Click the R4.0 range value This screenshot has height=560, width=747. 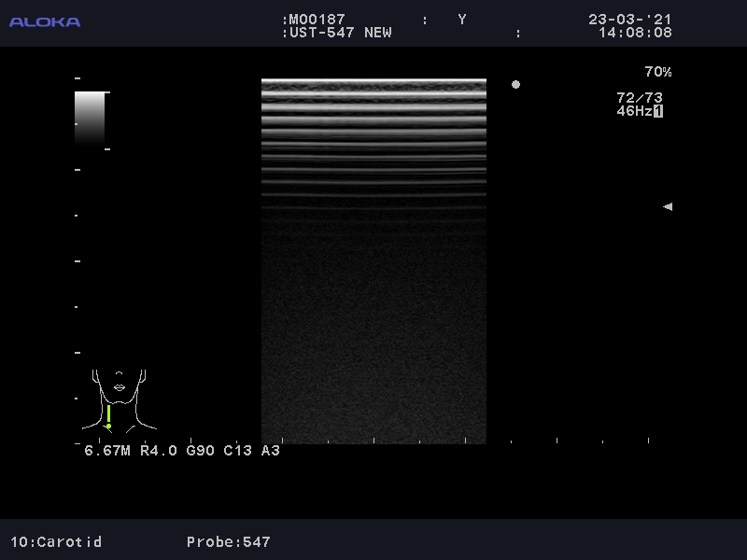(x=158, y=451)
